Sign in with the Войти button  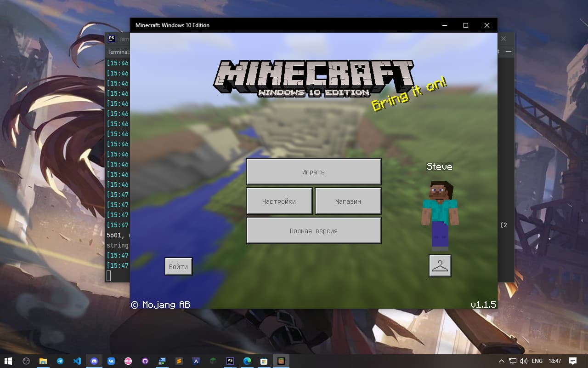(x=179, y=266)
